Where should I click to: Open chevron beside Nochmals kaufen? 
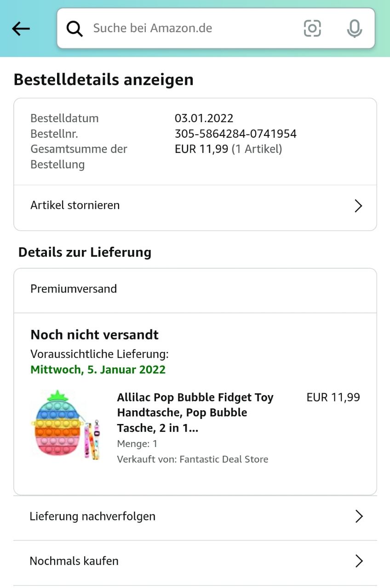click(x=359, y=561)
